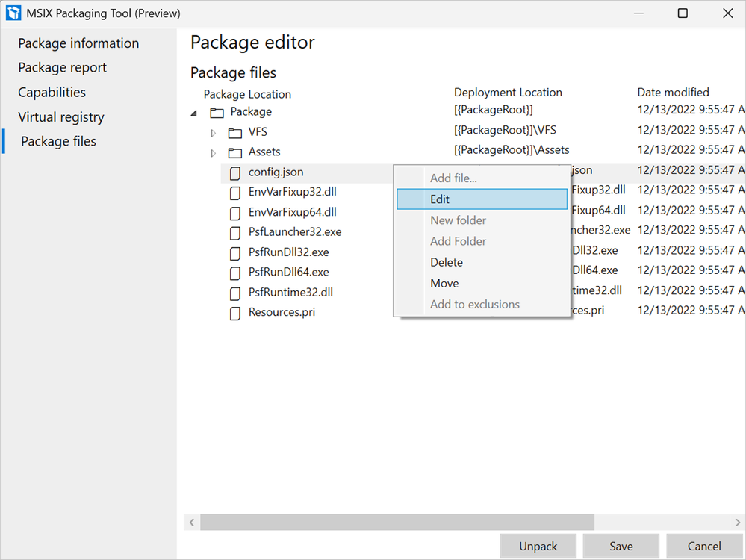
Task: Click the VFS folder icon
Action: tap(235, 133)
